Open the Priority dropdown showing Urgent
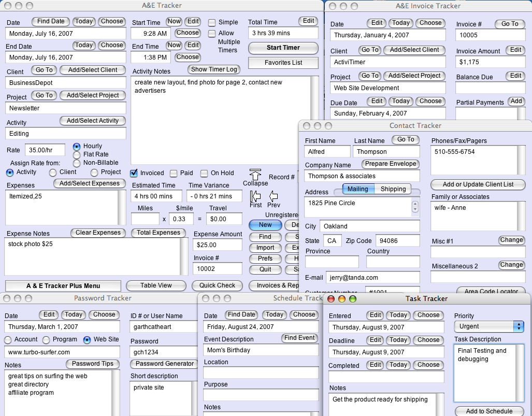 click(489, 326)
